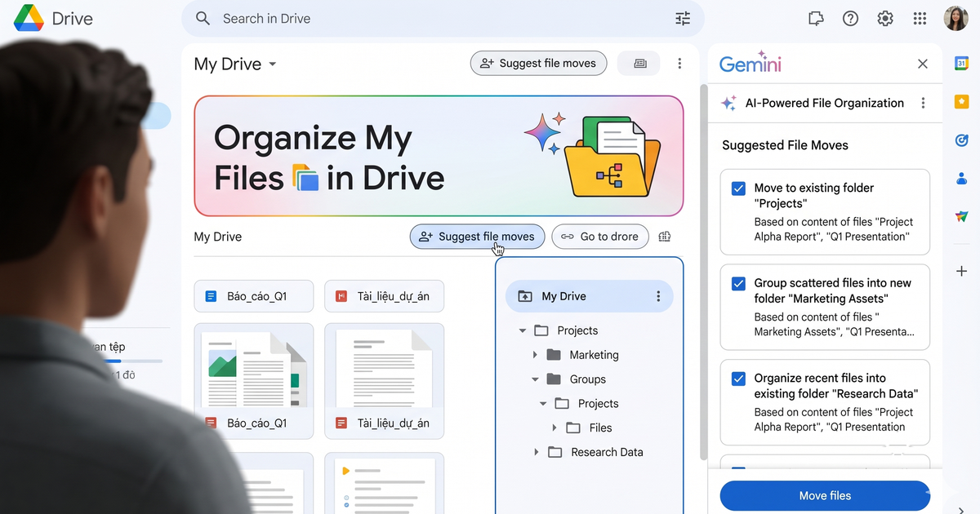Click the Suggested File Moves heading
The image size is (980, 514).
coord(785,145)
